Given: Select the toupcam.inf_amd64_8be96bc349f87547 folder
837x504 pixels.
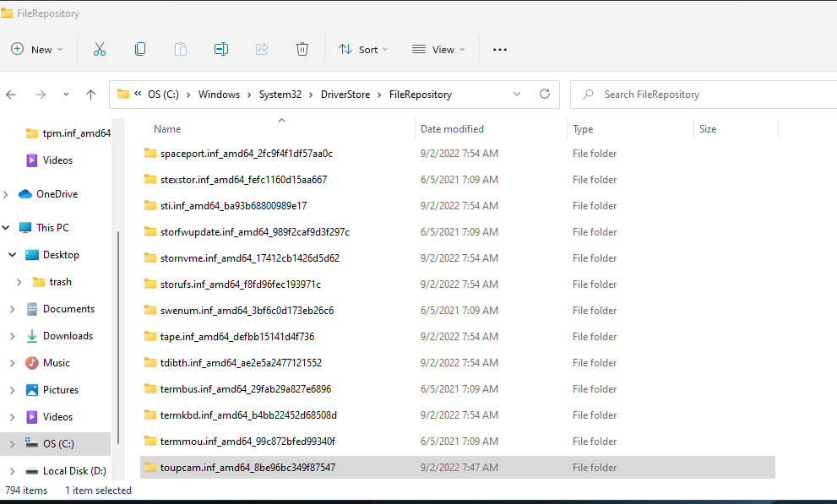Looking at the screenshot, I should click(x=458, y=467).
